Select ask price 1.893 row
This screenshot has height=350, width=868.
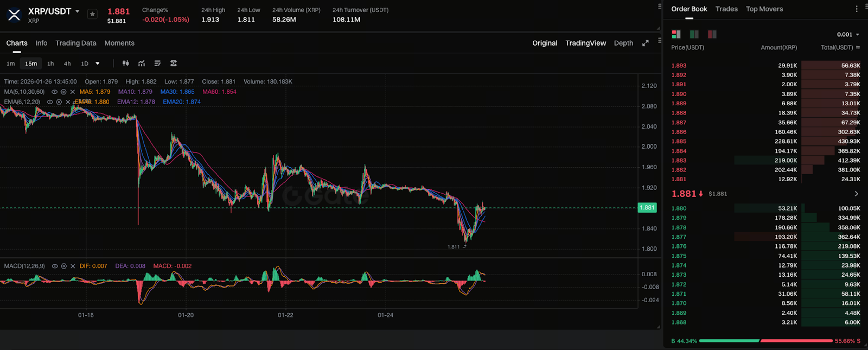tap(765, 66)
